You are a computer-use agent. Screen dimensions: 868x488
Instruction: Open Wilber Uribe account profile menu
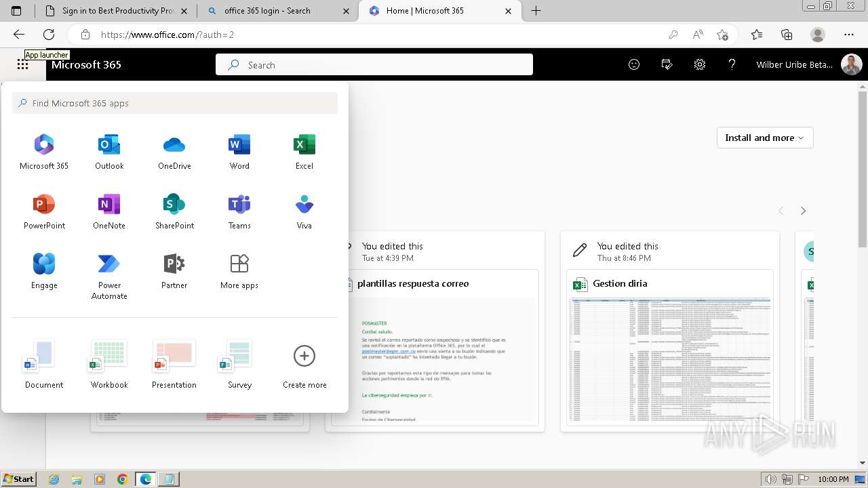809,64
